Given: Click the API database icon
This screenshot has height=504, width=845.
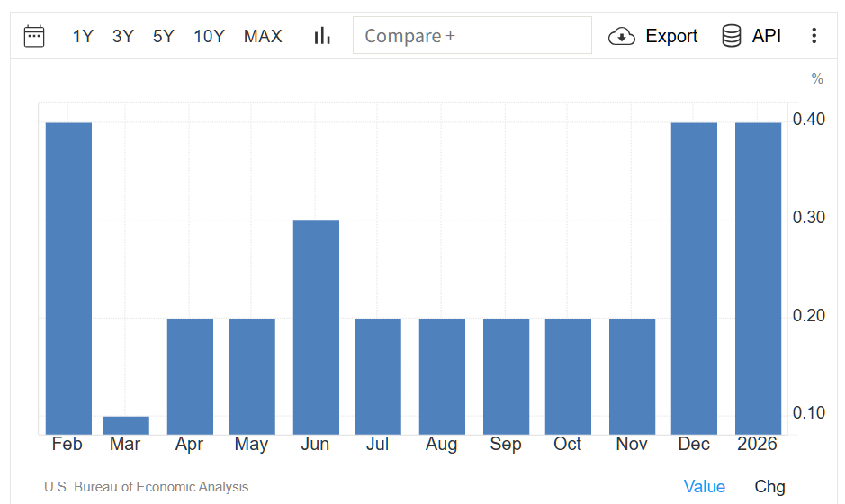Looking at the screenshot, I should [x=732, y=36].
